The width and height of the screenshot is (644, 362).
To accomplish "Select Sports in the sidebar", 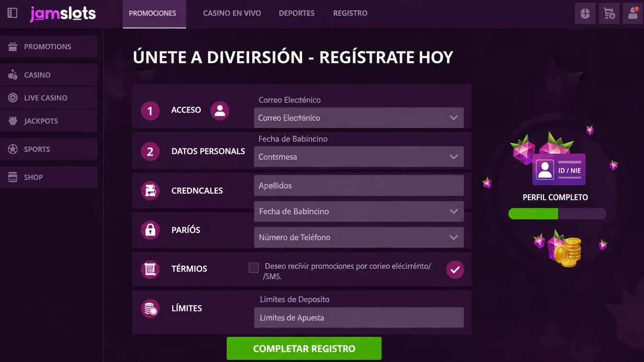I will (x=48, y=149).
